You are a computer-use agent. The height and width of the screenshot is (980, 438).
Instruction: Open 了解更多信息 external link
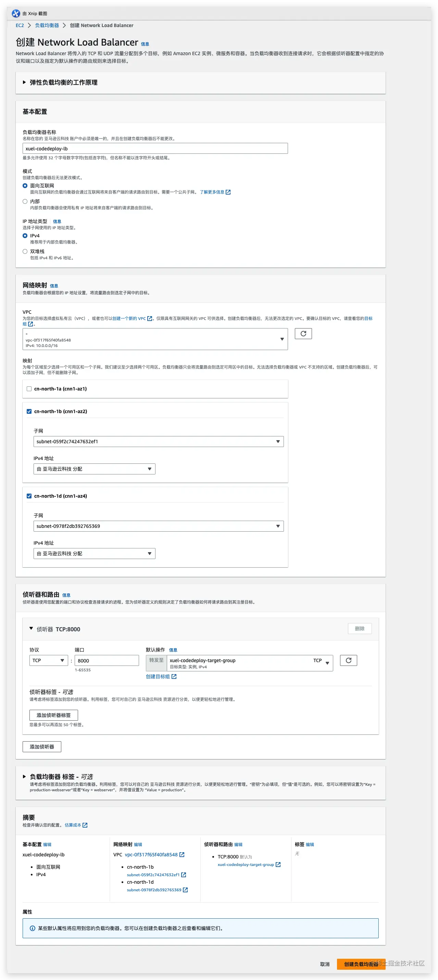click(212, 192)
